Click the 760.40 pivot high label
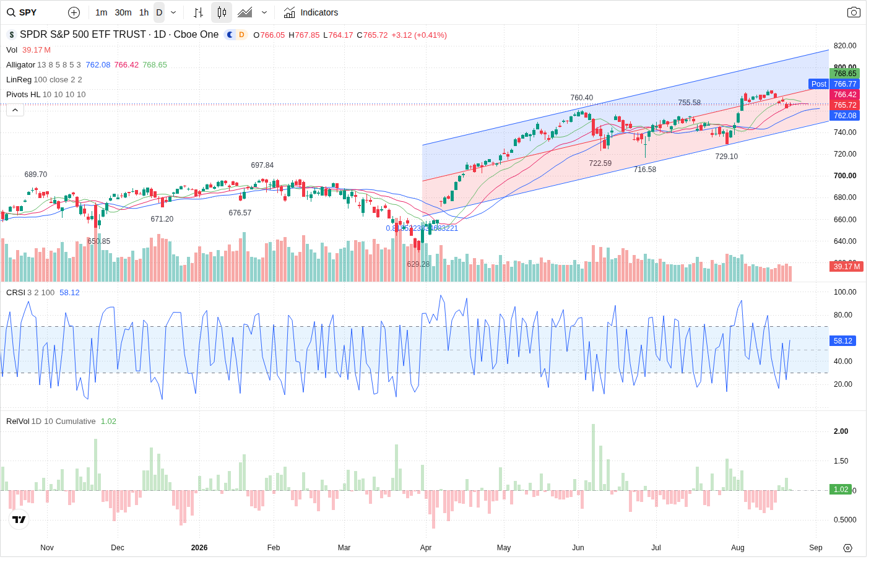This screenshot has width=879, height=588. click(x=582, y=98)
